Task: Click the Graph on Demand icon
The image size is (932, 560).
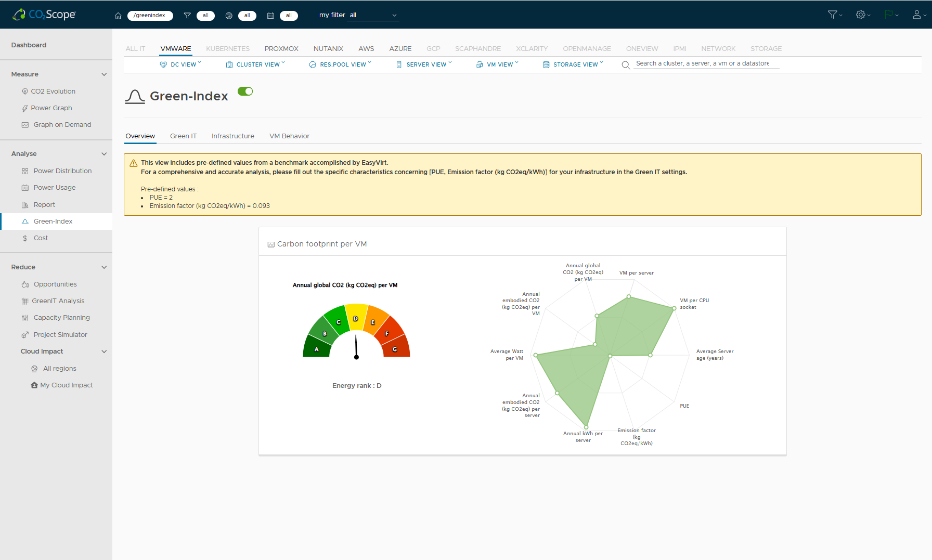Action: click(x=25, y=125)
